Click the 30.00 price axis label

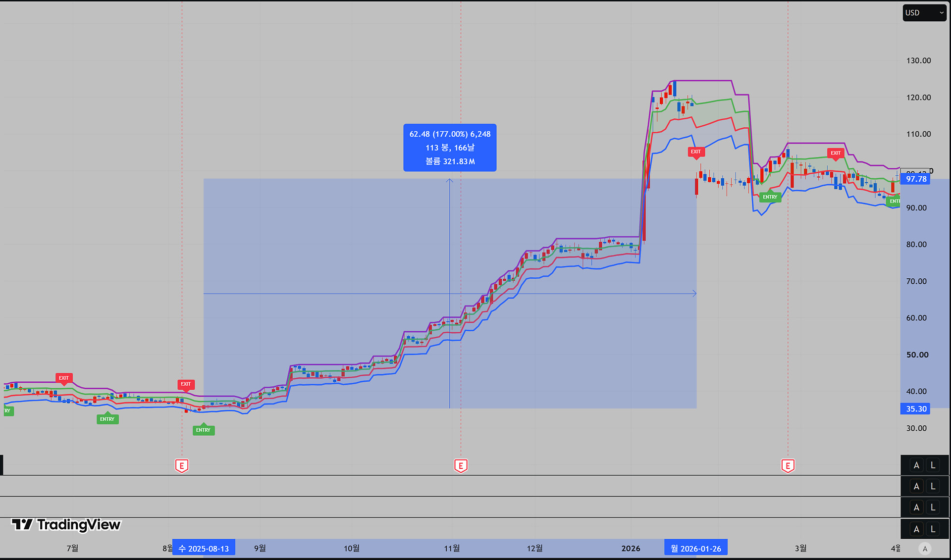coord(916,428)
